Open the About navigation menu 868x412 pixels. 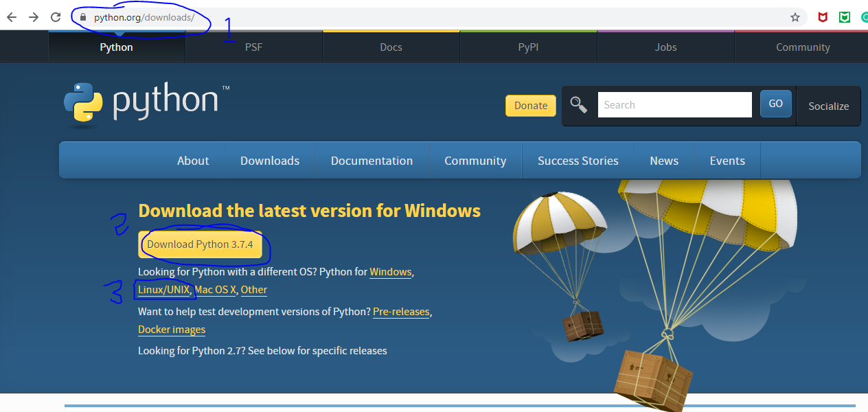193,161
